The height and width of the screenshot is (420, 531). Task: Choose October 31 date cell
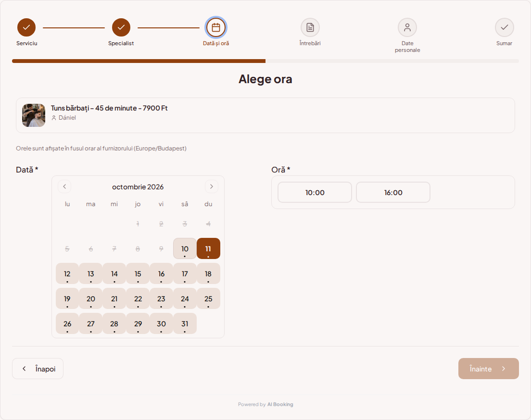[185, 323]
